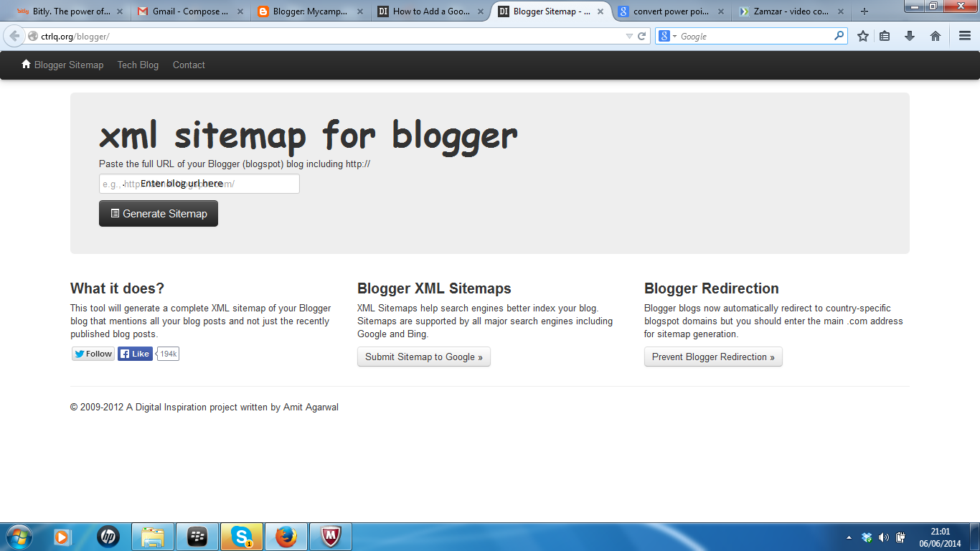Open Windows Explorer folder in taskbar
Screen dimensions: 980x551
pos(153,537)
